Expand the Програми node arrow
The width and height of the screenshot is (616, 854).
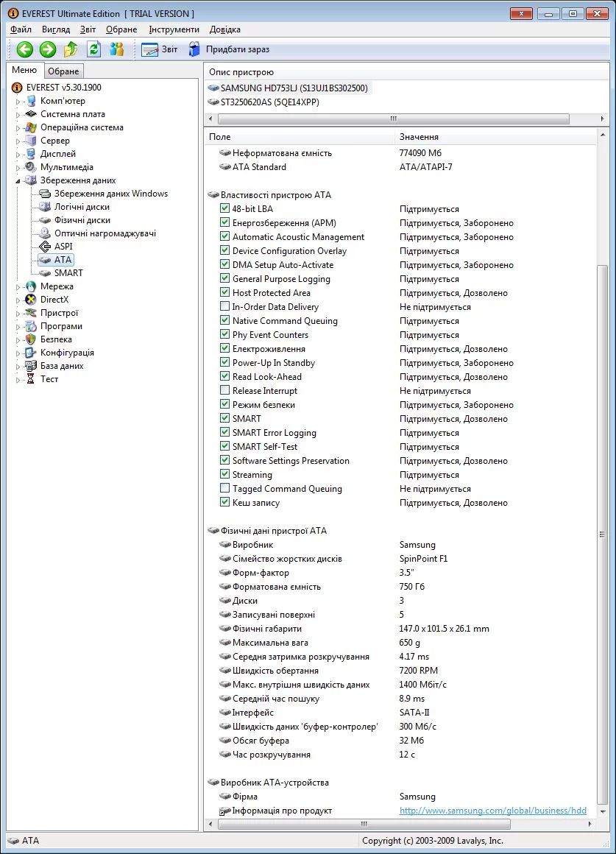pos(18,327)
